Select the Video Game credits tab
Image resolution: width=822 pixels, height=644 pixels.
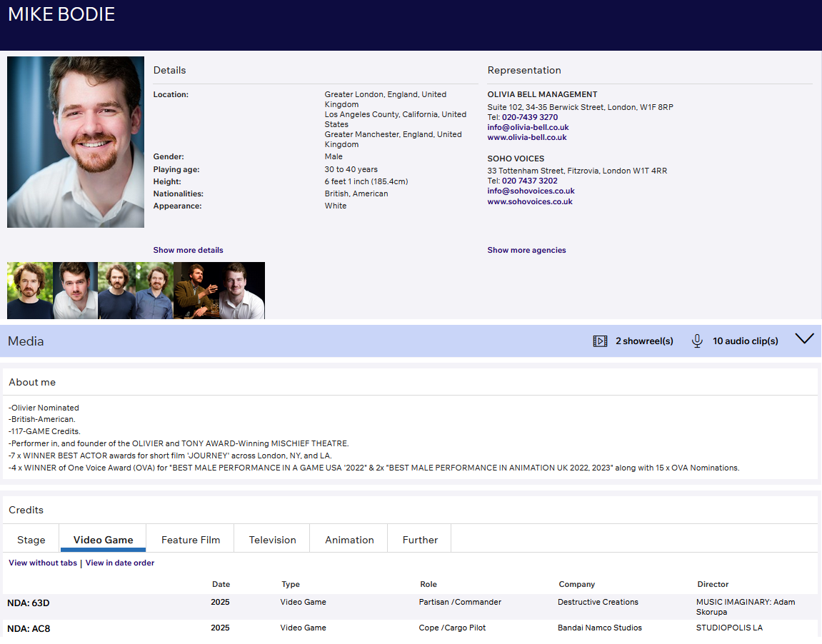pyautogui.click(x=104, y=540)
